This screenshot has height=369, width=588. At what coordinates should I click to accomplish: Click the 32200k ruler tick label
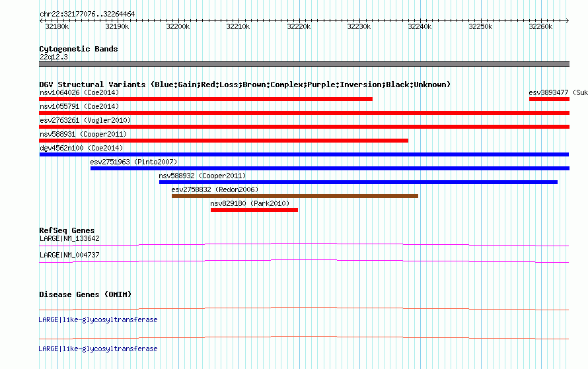point(178,26)
